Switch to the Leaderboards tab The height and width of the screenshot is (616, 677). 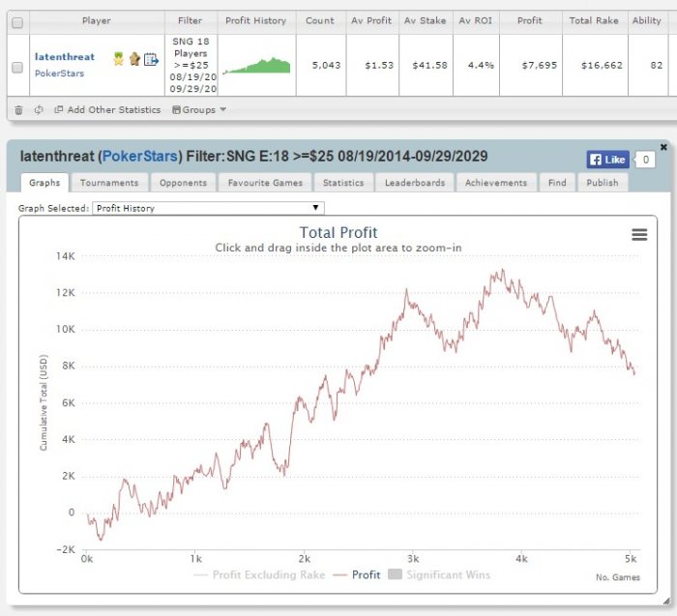tap(415, 183)
